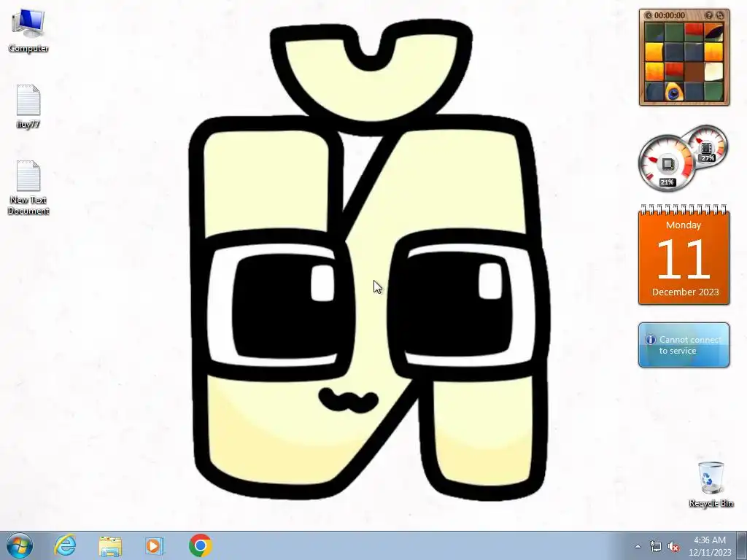Click the Show desktop button strip
Screen dimensions: 747x560
[742, 545]
